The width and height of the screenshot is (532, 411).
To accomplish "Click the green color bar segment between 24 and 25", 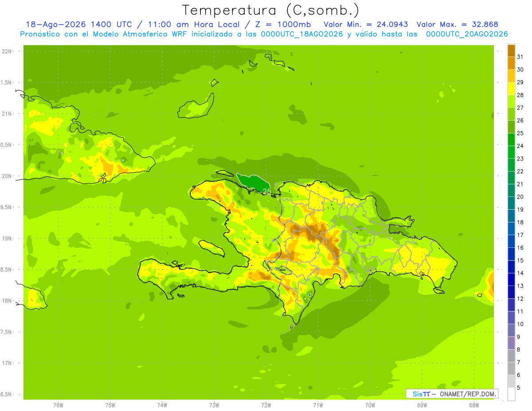I will point(511,140).
